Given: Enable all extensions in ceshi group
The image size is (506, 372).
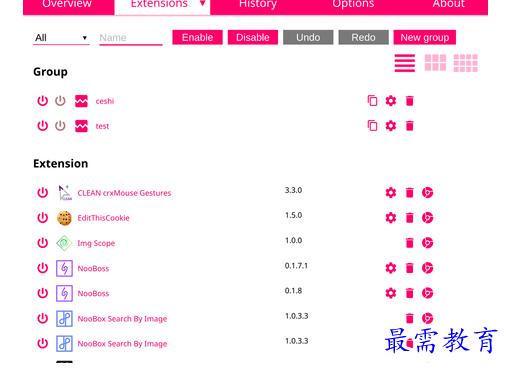Looking at the screenshot, I should click(x=42, y=101).
